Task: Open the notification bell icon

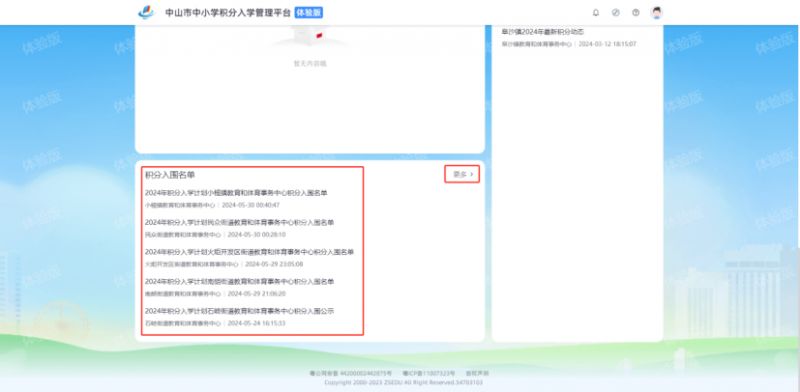Action: coord(595,13)
